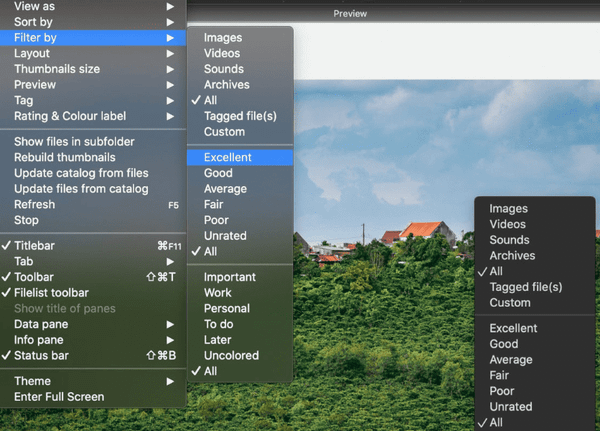The width and height of the screenshot is (600, 431).
Task: Filter by Unrated in the Filter by submenu
Action: tap(240, 236)
